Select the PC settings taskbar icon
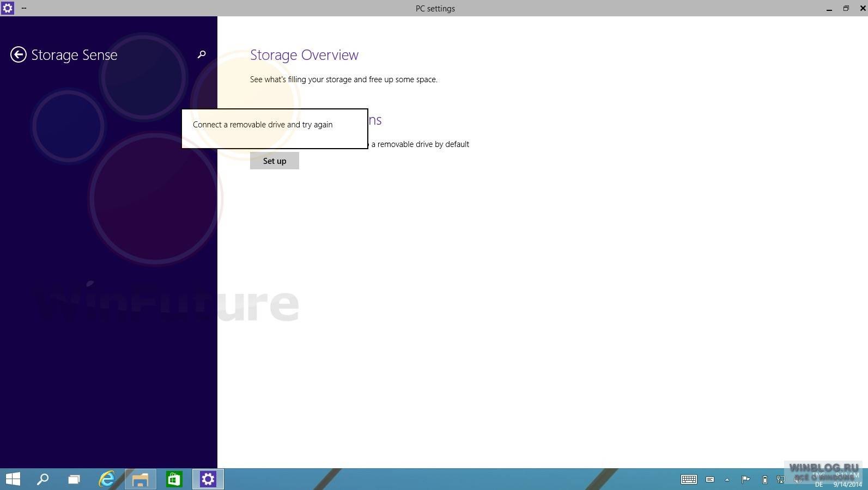Image resolution: width=868 pixels, height=490 pixels. pos(208,479)
